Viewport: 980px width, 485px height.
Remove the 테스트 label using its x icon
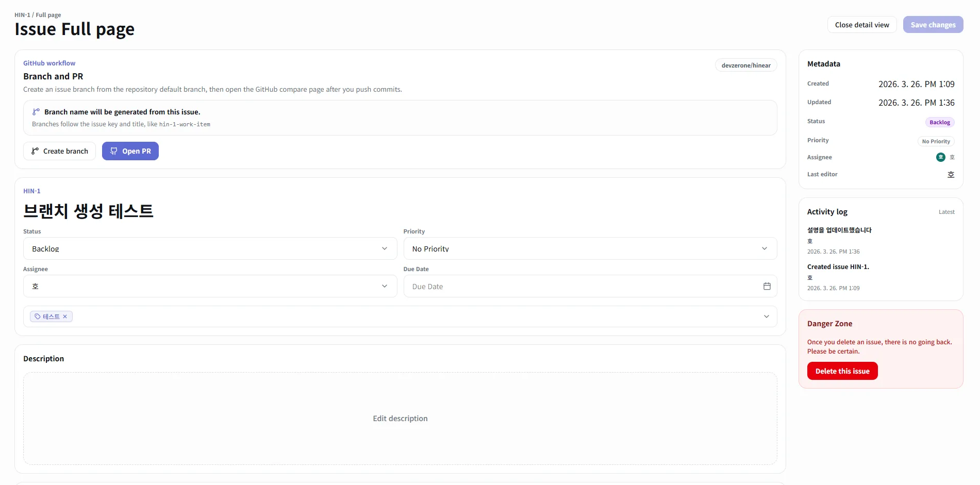point(65,316)
